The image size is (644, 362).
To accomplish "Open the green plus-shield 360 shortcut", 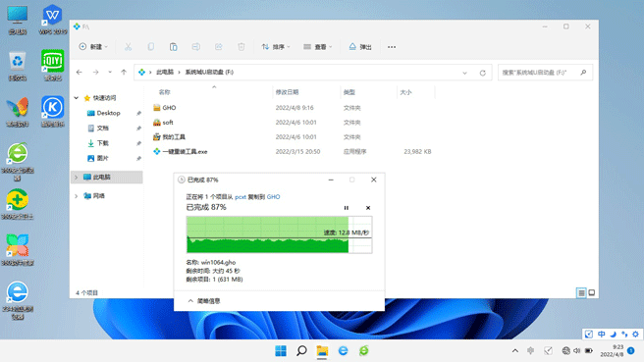I will [x=18, y=204].
